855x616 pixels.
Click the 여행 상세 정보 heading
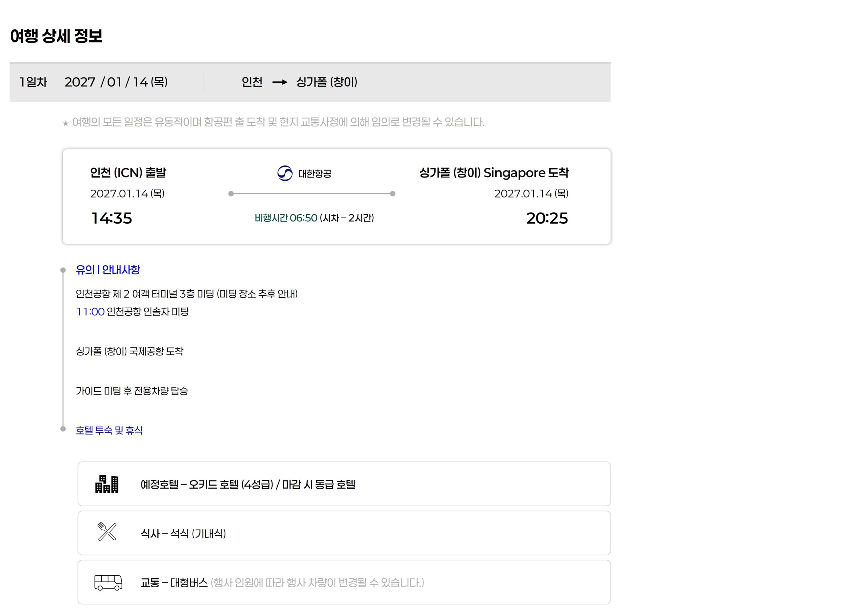(56, 36)
